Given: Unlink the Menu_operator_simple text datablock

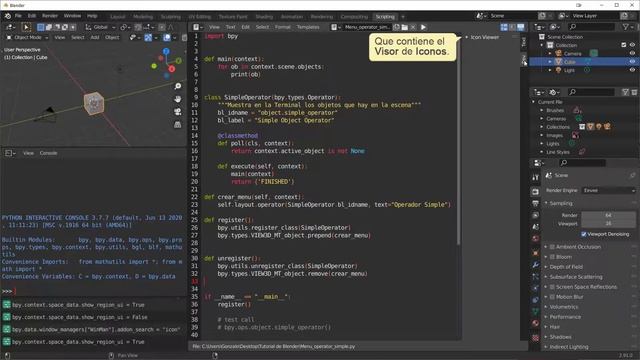Looking at the screenshot, I should [413, 27].
